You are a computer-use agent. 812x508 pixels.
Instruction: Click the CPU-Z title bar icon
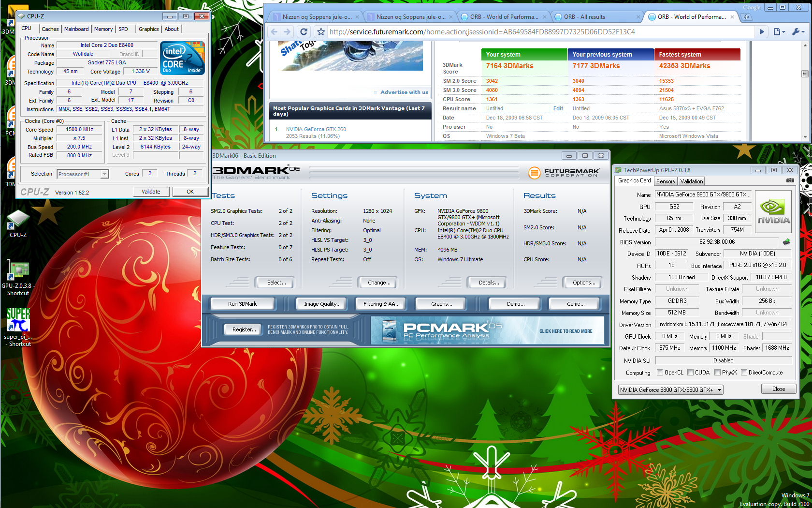coord(22,16)
